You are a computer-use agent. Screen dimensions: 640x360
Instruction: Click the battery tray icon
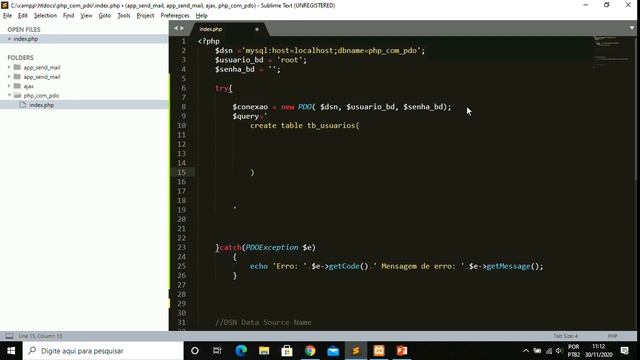pos(537,351)
